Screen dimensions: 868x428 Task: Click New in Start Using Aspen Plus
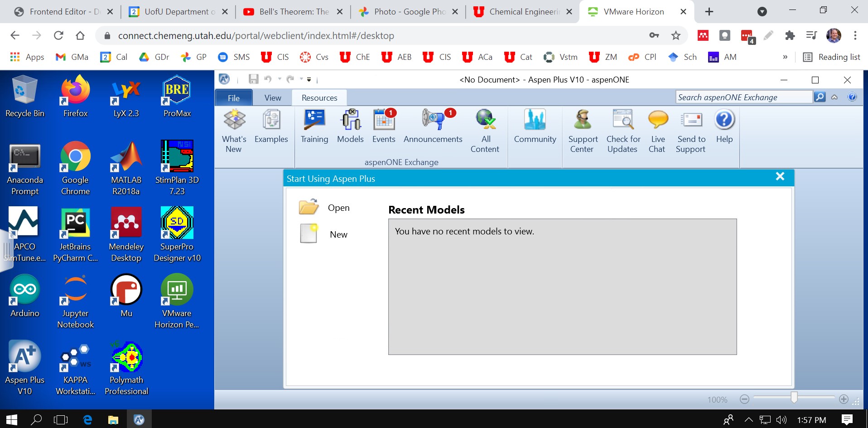coord(324,234)
